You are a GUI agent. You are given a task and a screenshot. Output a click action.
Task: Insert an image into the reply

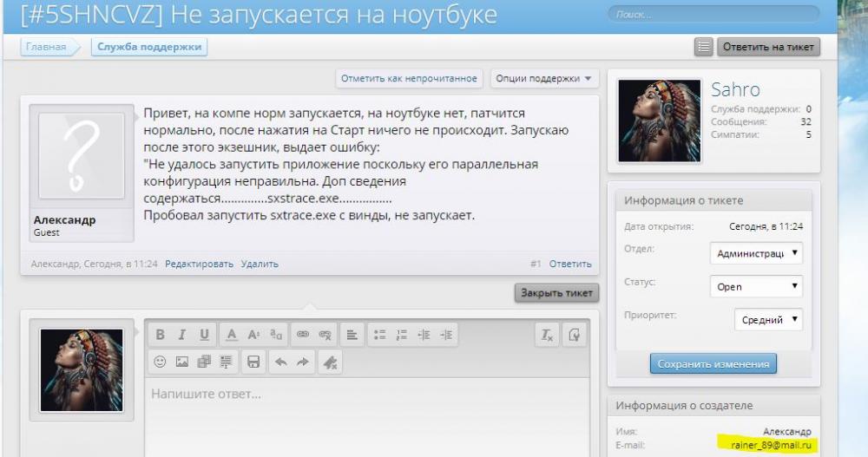pos(182,362)
